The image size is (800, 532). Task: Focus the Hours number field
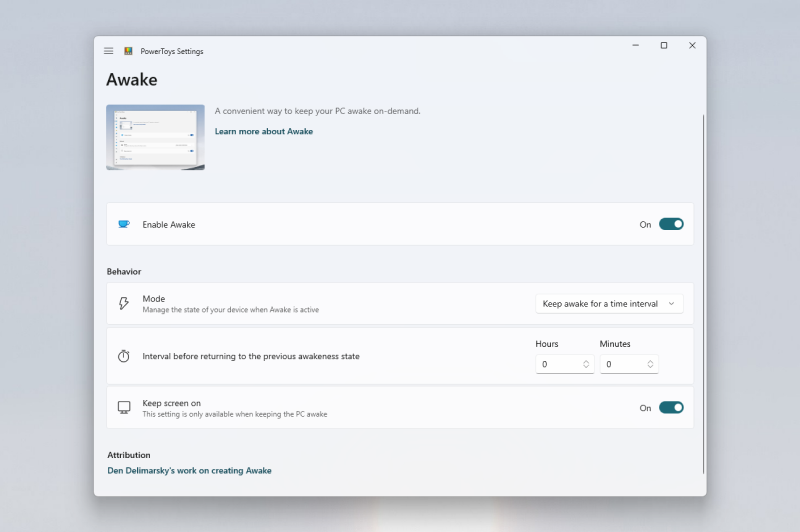point(556,364)
